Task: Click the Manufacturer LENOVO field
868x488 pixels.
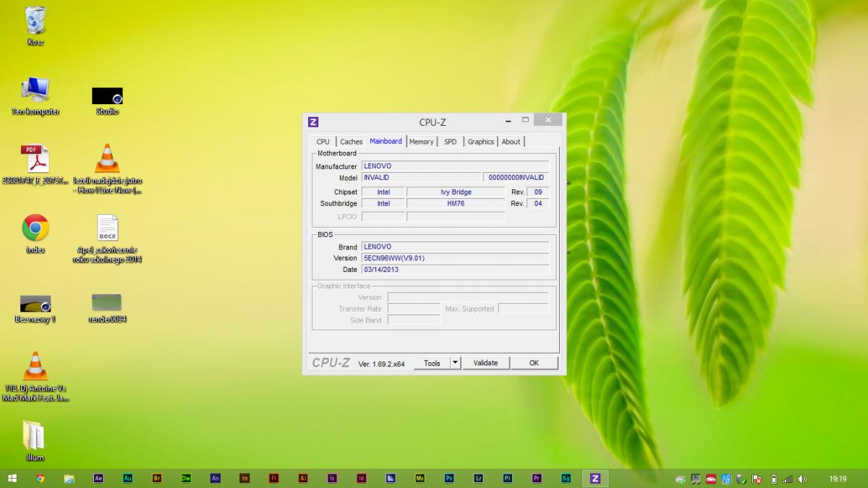Action: [x=455, y=166]
